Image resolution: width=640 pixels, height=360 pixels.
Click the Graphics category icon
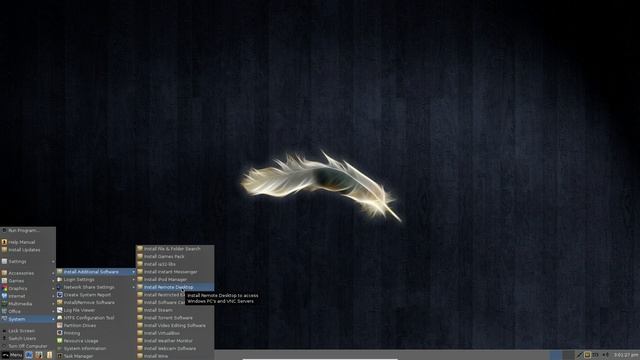pos(4,289)
